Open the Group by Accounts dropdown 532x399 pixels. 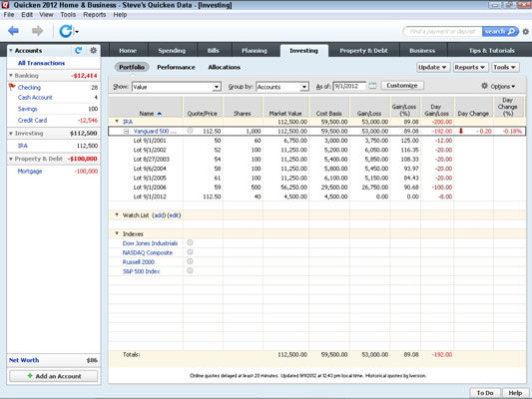pyautogui.click(x=304, y=87)
